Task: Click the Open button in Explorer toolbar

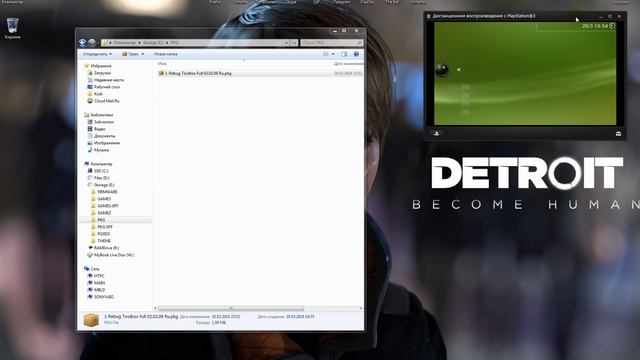Action: [x=133, y=54]
